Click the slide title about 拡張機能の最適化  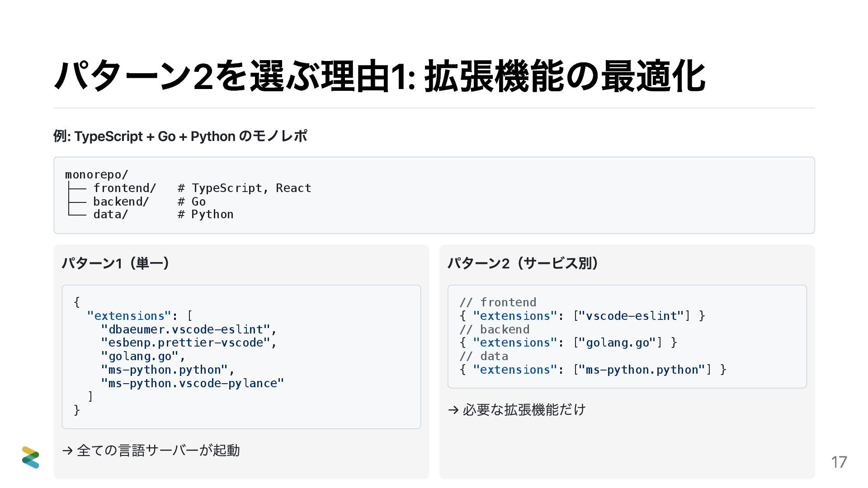point(379,77)
